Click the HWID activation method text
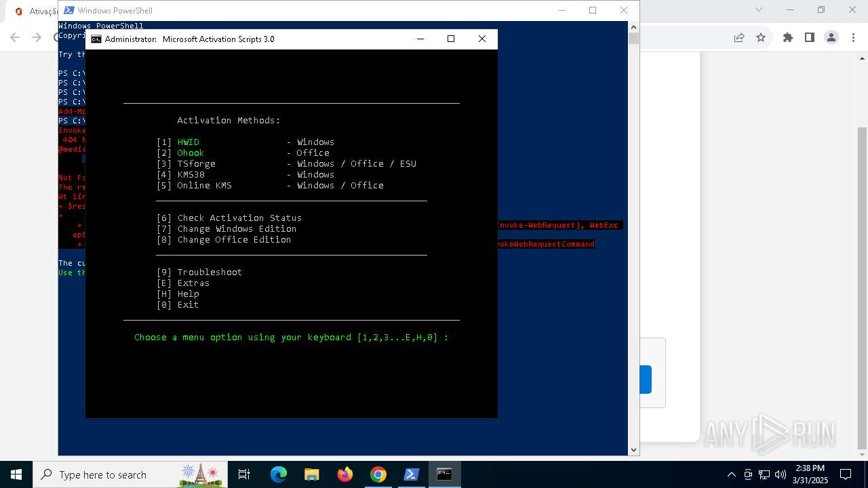This screenshot has width=868, height=488. [x=188, y=142]
